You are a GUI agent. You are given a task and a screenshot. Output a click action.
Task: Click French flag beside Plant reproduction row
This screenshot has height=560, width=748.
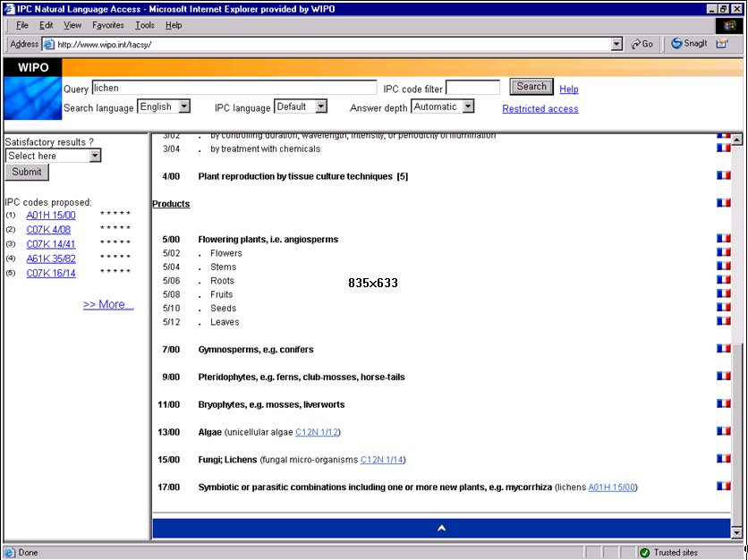pos(723,176)
